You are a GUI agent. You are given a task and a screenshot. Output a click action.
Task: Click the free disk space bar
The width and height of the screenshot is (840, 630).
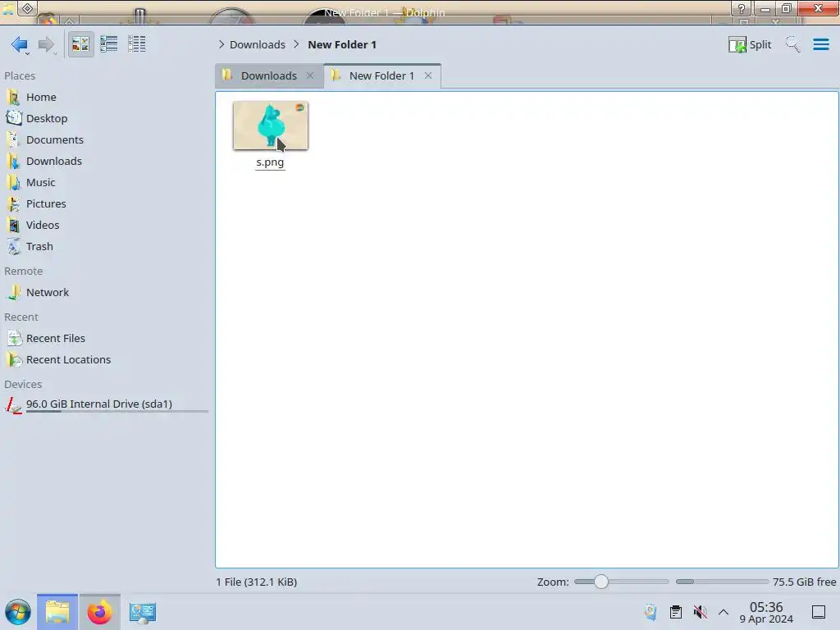click(722, 582)
